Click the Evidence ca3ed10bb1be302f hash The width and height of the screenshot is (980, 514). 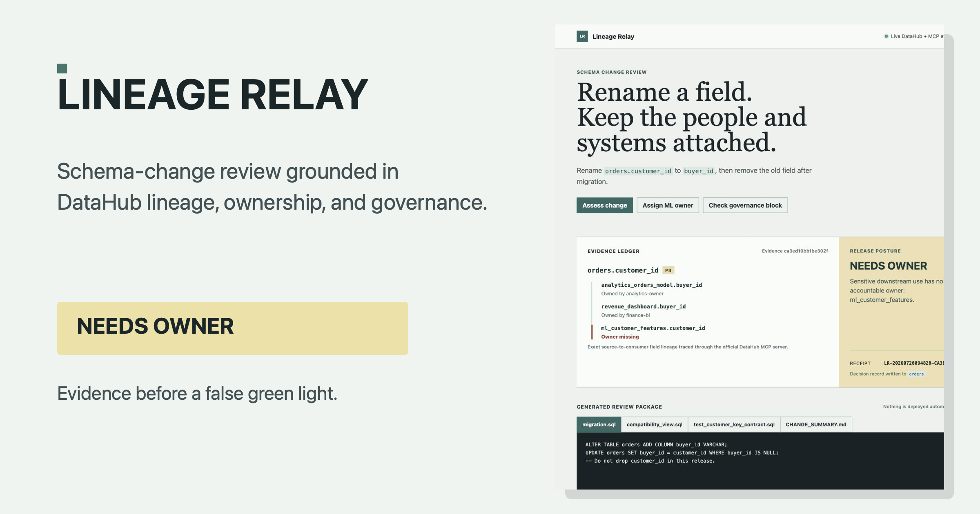[795, 251]
